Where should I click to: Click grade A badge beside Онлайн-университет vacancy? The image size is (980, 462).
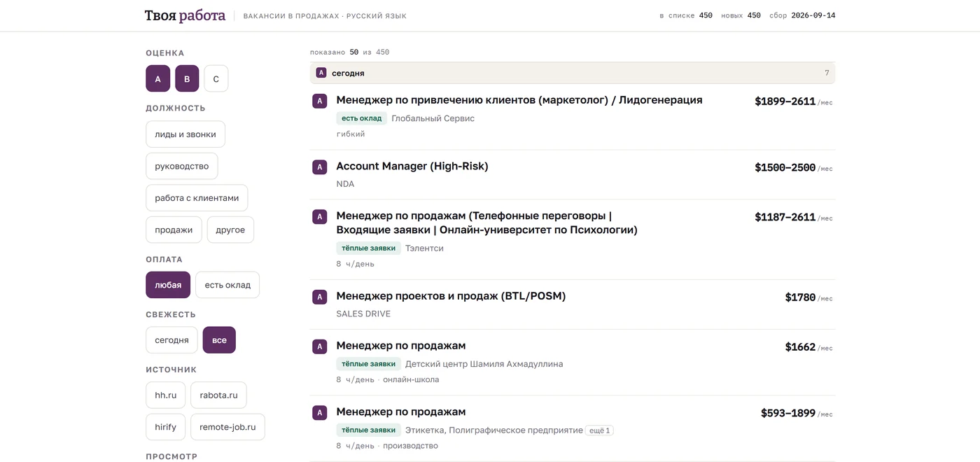320,217
